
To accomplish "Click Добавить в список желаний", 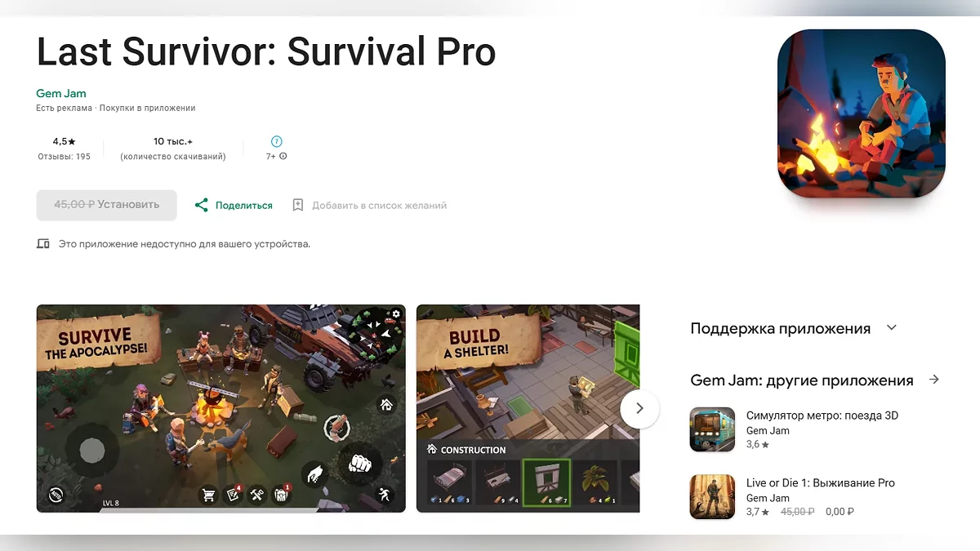I will point(379,206).
